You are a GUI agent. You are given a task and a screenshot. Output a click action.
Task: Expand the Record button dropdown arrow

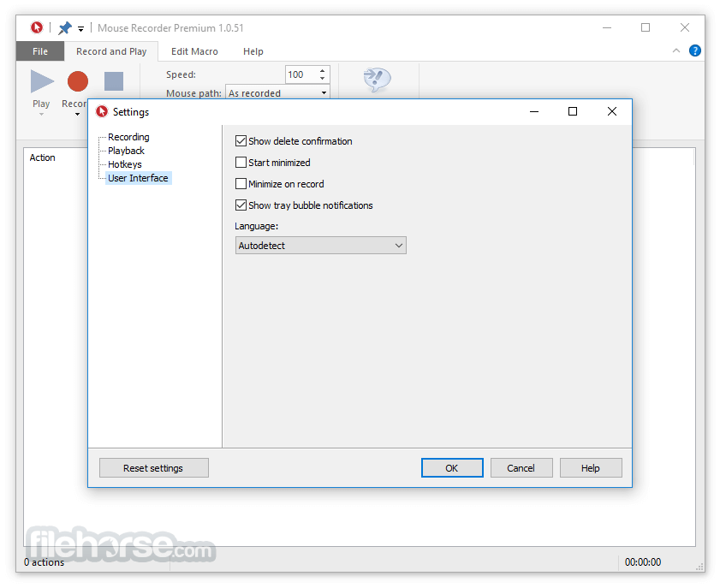(x=77, y=115)
